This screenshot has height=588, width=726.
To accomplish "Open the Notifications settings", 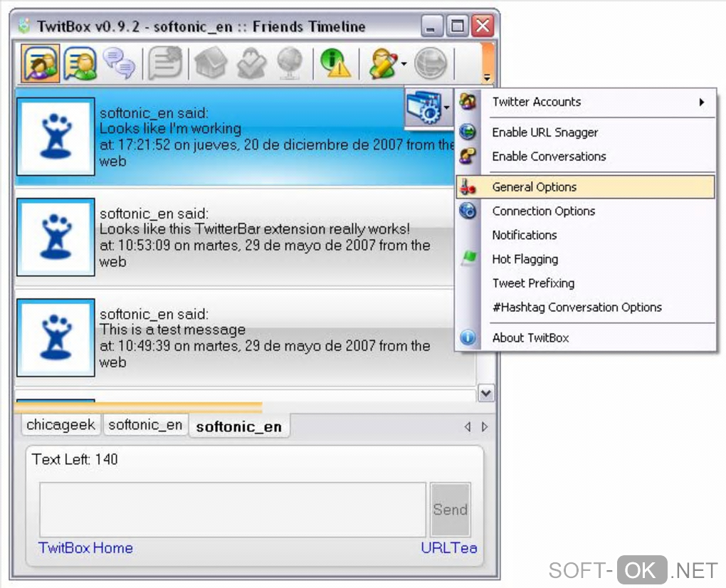I will click(586, 235).
